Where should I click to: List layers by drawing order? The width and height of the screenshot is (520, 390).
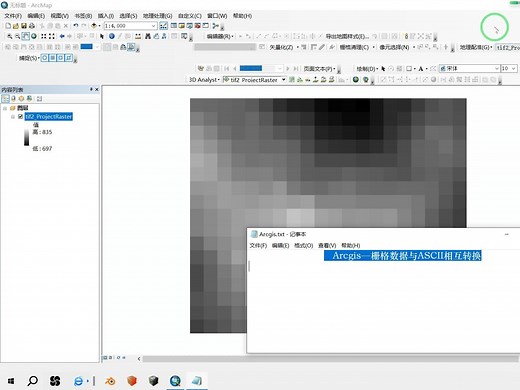pyautogui.click(x=5, y=99)
